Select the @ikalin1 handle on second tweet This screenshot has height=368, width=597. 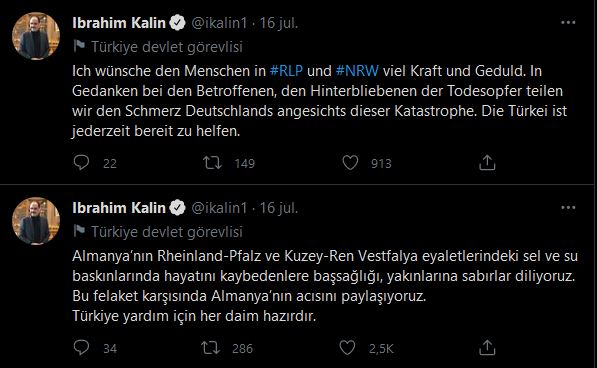point(219,208)
